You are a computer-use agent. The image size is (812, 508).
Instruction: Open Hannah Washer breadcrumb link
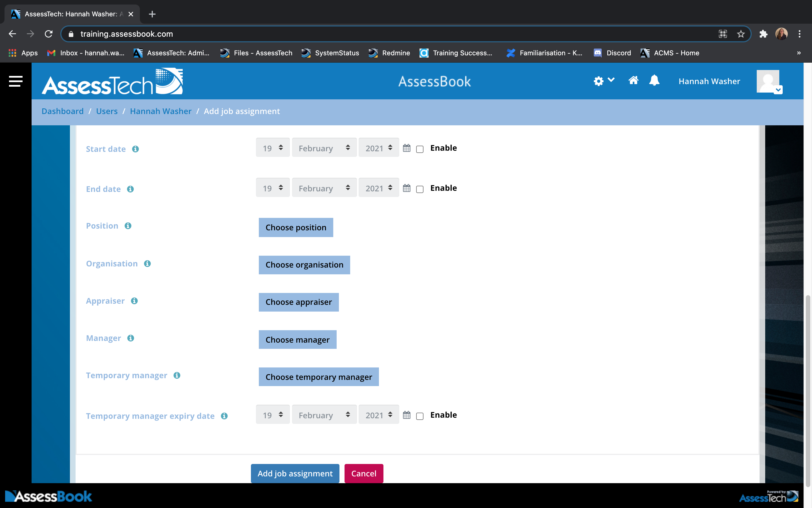[161, 111]
